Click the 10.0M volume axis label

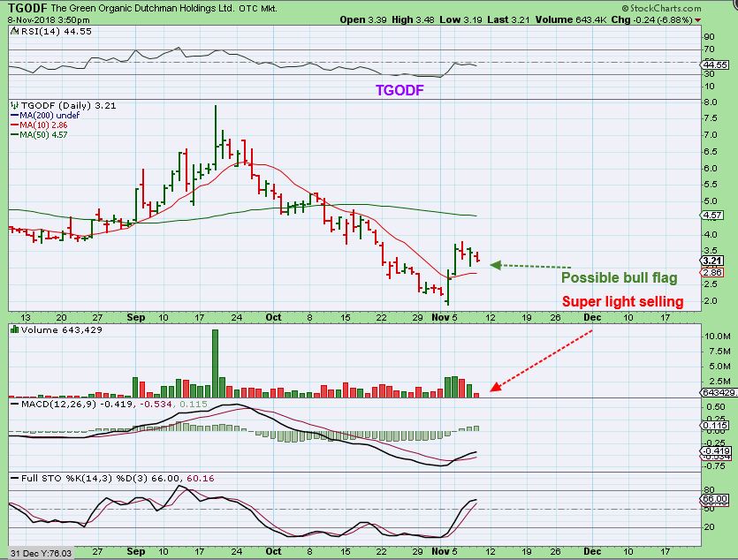pyautogui.click(x=717, y=337)
